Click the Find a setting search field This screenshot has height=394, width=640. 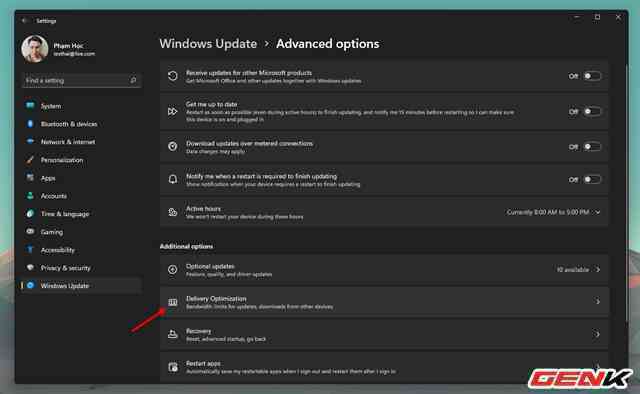pyautogui.click(x=81, y=80)
